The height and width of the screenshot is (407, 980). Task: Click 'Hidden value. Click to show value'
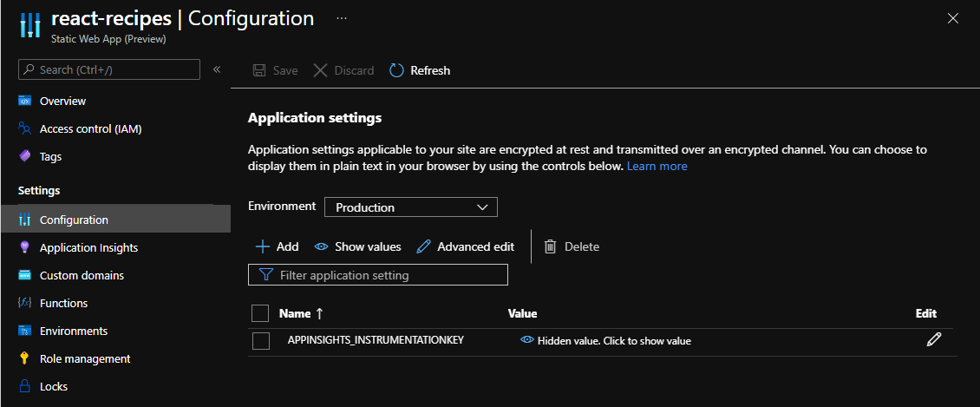tap(614, 341)
